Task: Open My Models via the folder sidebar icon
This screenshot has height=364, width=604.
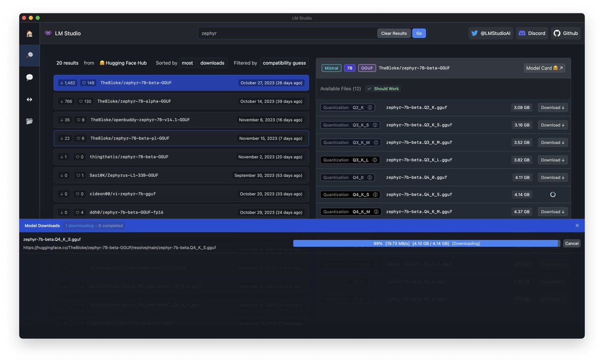Action: click(x=29, y=120)
